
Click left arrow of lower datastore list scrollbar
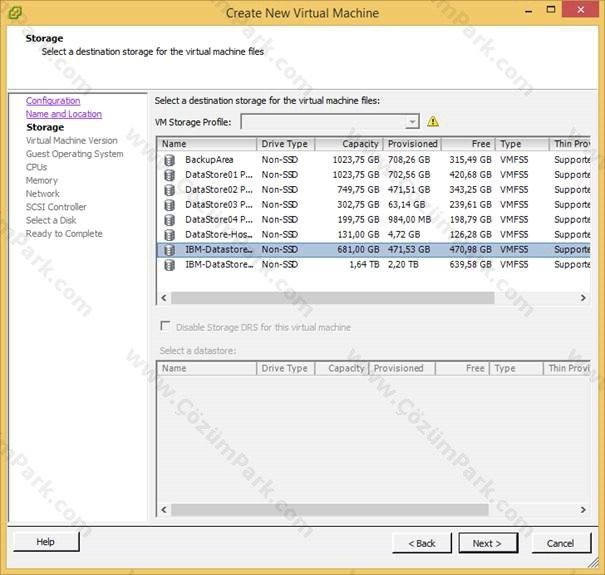tap(164, 510)
